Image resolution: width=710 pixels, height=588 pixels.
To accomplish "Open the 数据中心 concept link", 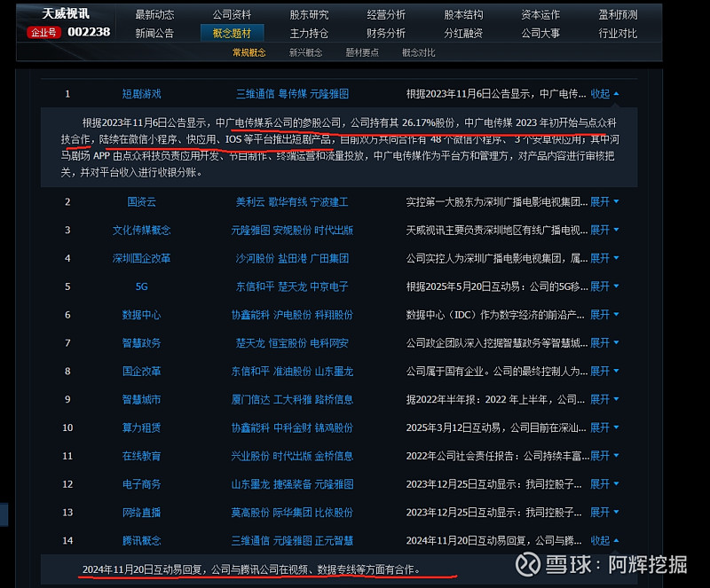I will point(142,315).
